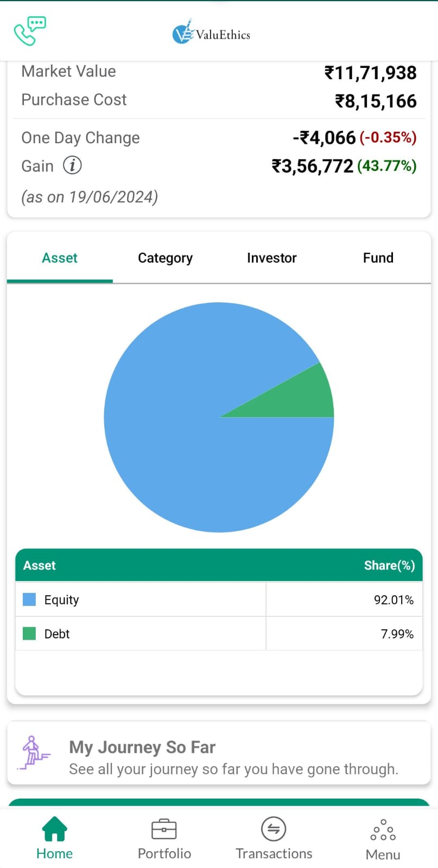The image size is (438, 868).
Task: Click the blue Equity pie slice
Action: pos(179,445)
